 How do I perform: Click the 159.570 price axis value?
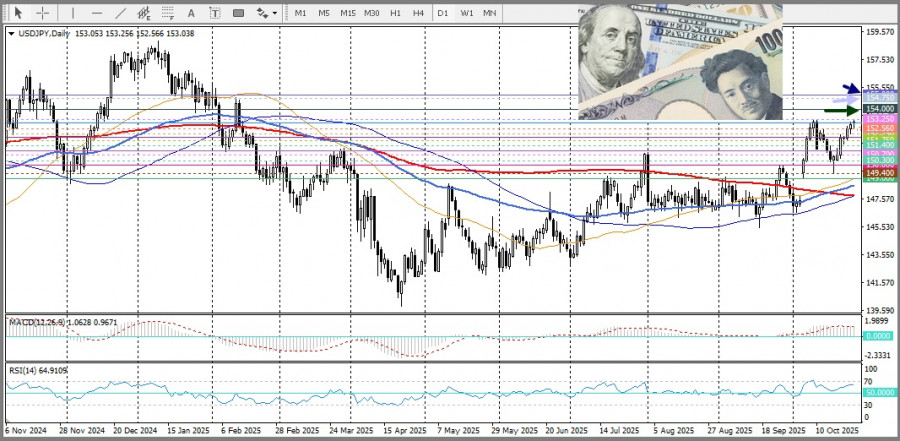pyautogui.click(x=878, y=32)
